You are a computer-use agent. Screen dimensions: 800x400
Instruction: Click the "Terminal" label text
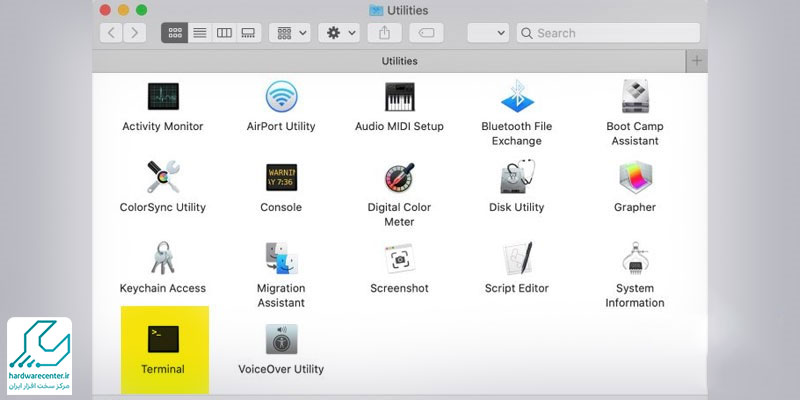click(163, 369)
